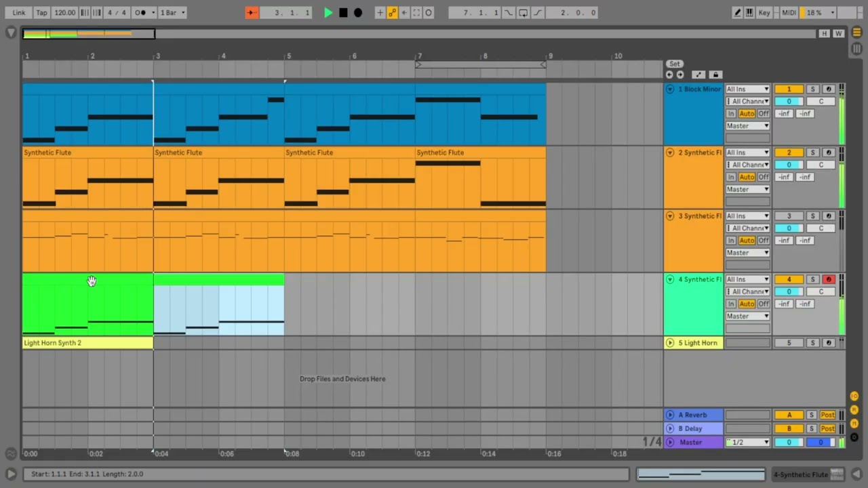Arm the Arrangement Record button
Screen dimensions: 868x488
358,12
